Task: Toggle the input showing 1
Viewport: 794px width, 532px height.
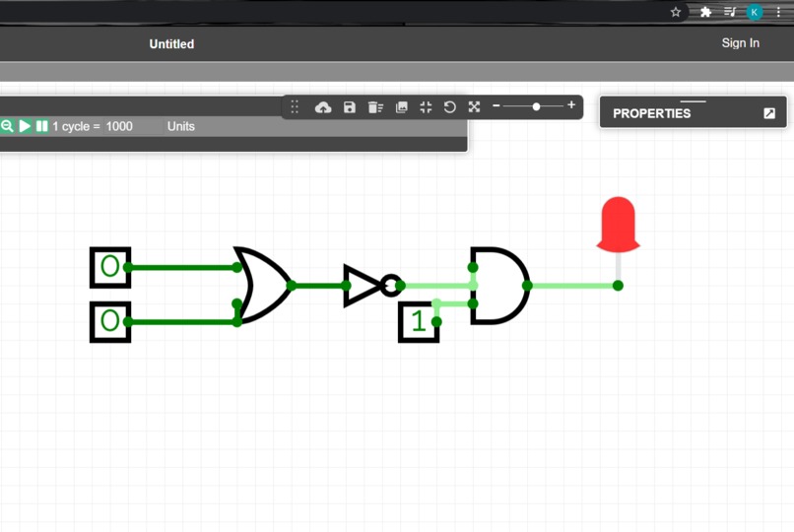Action: (419, 322)
